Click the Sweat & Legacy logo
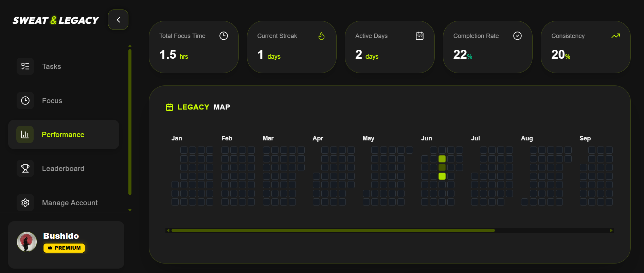Viewport: 644px width, 273px height. coord(56,20)
